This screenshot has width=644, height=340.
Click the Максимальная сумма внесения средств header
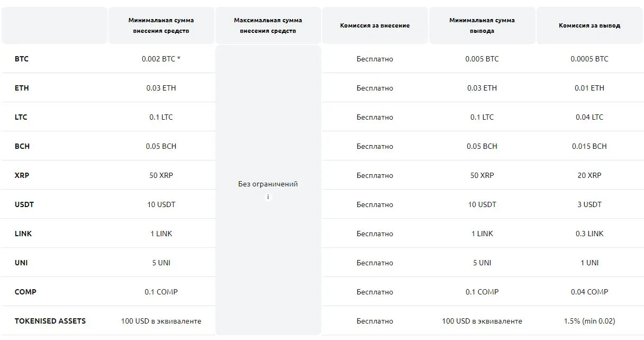coord(268,25)
